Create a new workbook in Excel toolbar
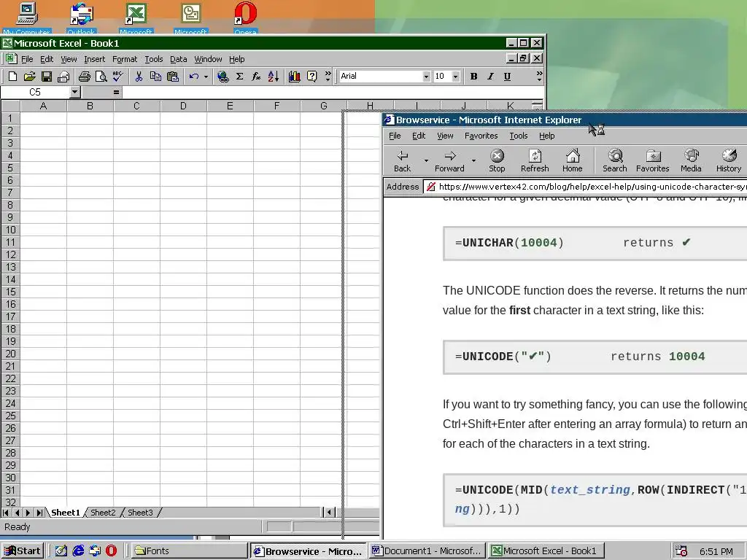Viewport: 747px width, 560px height. click(13, 76)
